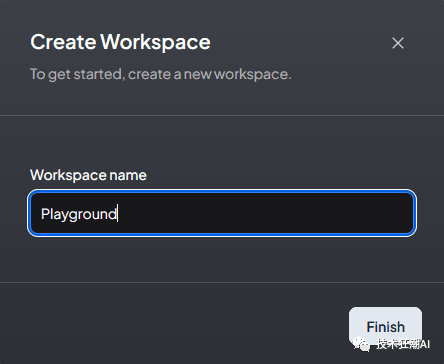The image size is (444, 364).
Task: Click the Finish button
Action: [385, 327]
